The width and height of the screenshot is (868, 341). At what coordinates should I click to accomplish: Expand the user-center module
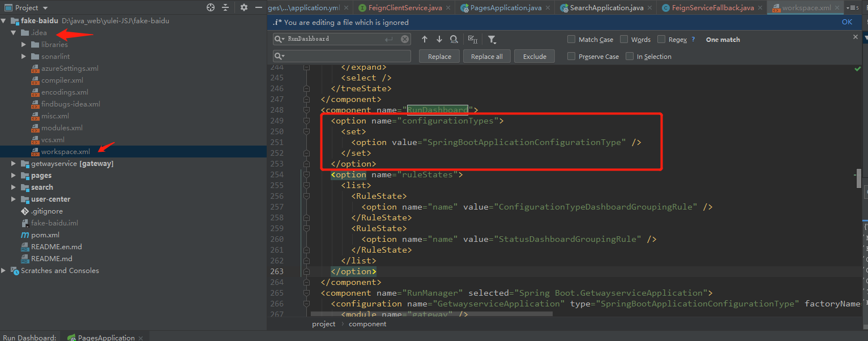[14, 199]
